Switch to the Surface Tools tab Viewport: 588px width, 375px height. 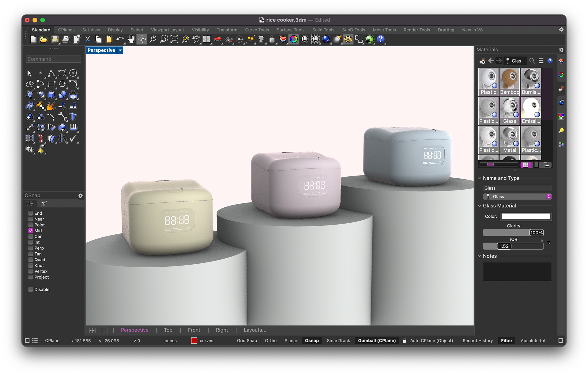pos(290,30)
